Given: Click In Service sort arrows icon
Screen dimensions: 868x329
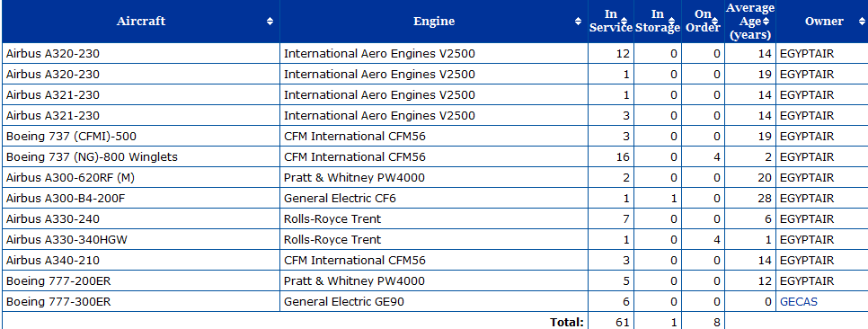Looking at the screenshot, I should (624, 22).
